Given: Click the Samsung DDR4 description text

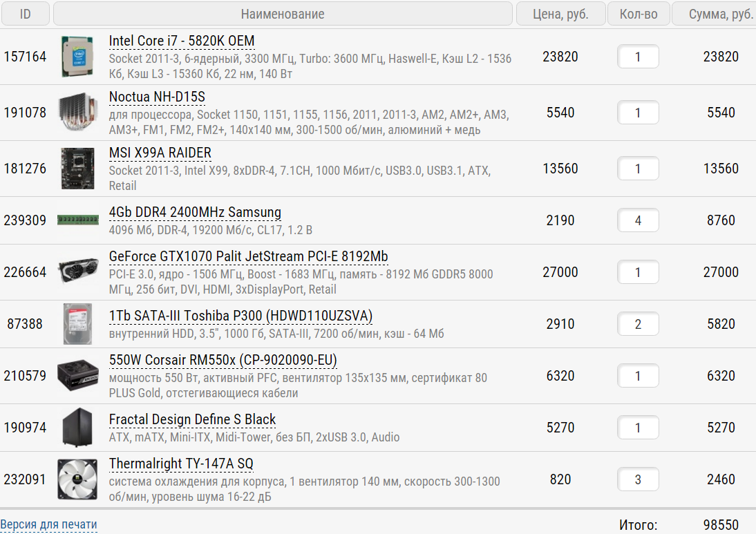Looking at the screenshot, I should coord(211,230).
